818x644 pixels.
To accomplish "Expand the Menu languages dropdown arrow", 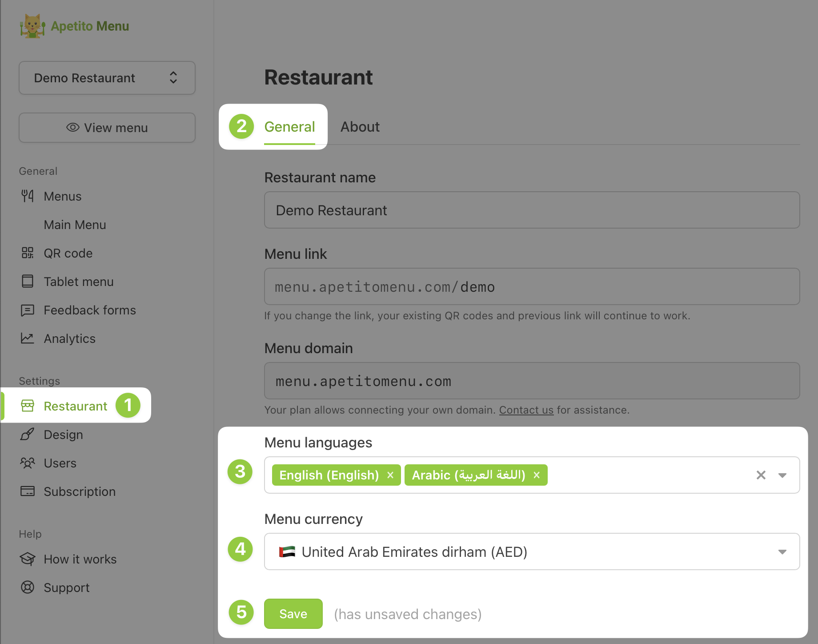I will 782,475.
